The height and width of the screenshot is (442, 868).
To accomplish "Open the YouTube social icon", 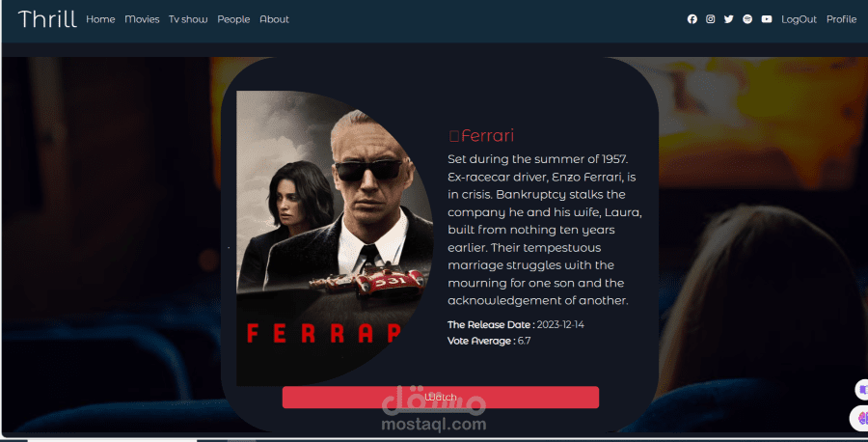I will pyautogui.click(x=766, y=19).
